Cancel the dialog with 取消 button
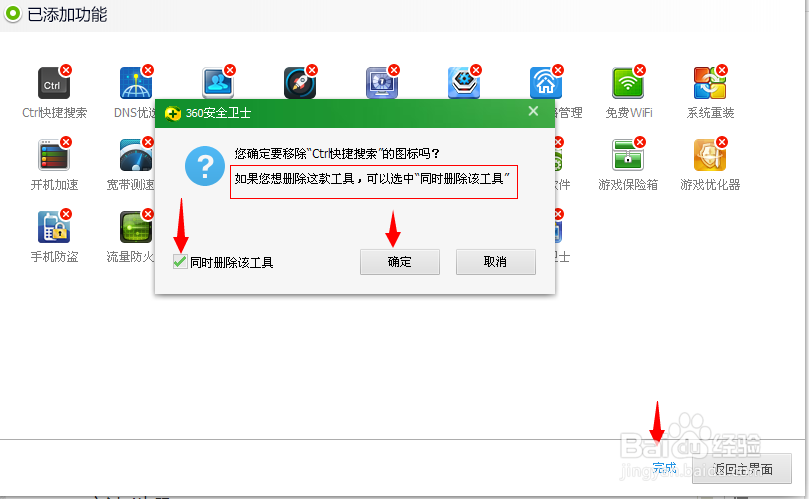Screen dimensions: 809x499 click(x=495, y=262)
